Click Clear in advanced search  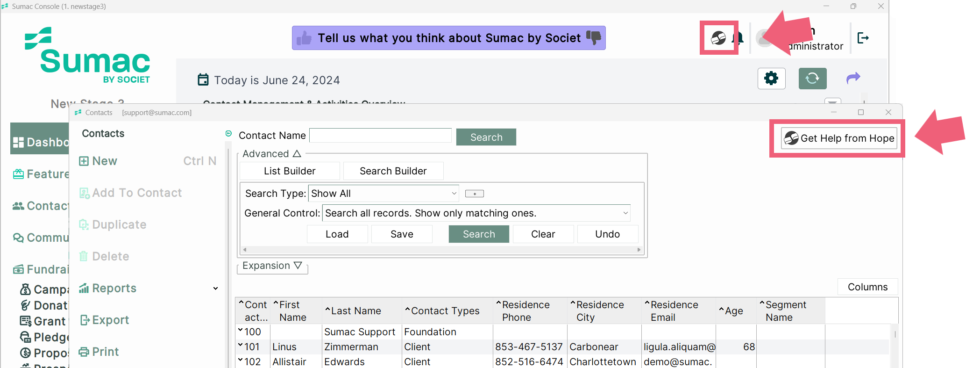pos(543,234)
